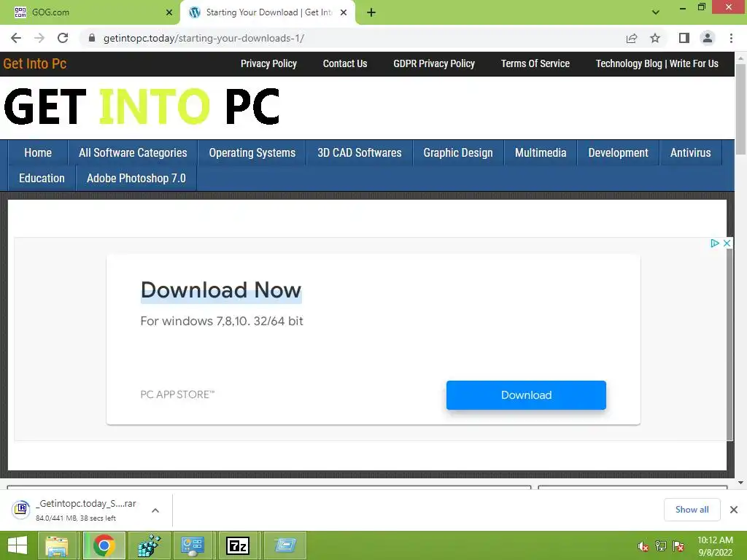The image size is (747, 560).
Task: Click the AdChoices triangle icon
Action: point(715,244)
